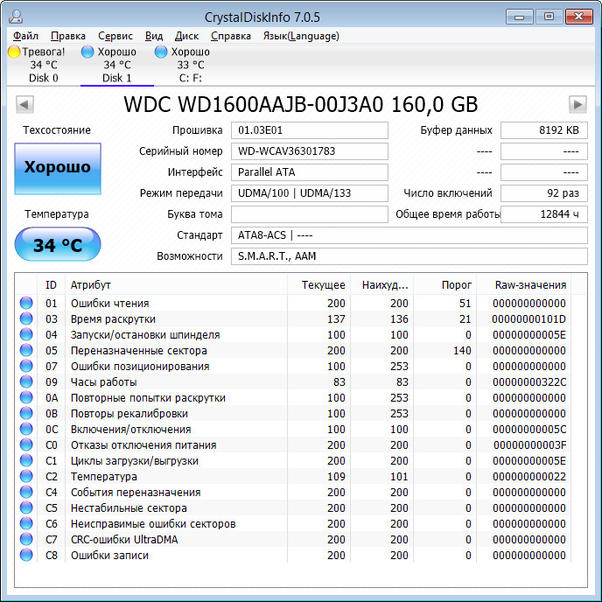Click the Общее время работы value 12844 ч
This screenshot has height=602, width=602.
[544, 214]
